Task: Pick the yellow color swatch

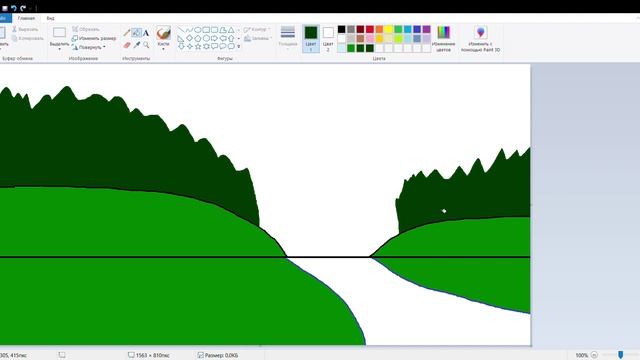Action: click(x=389, y=29)
